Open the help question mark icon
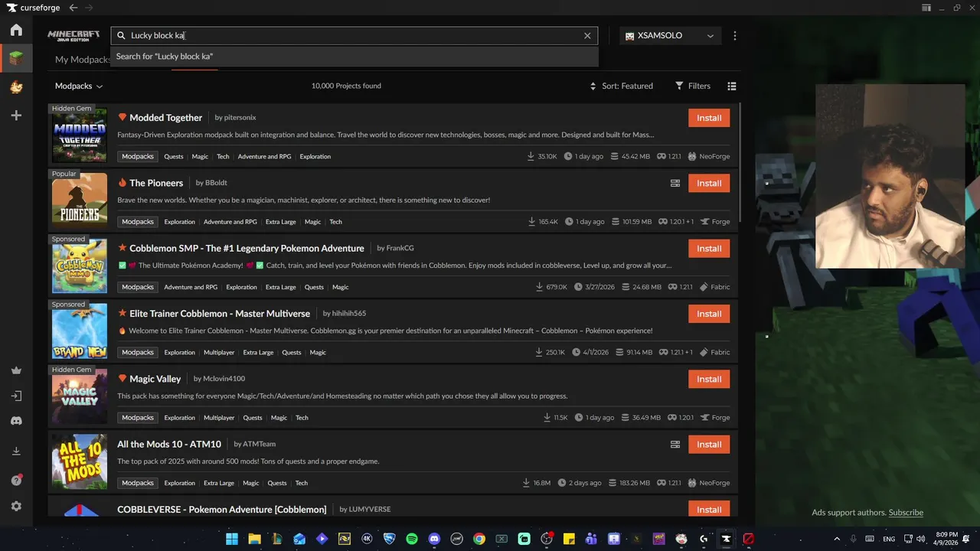Viewport: 980px width, 551px height. (x=16, y=481)
